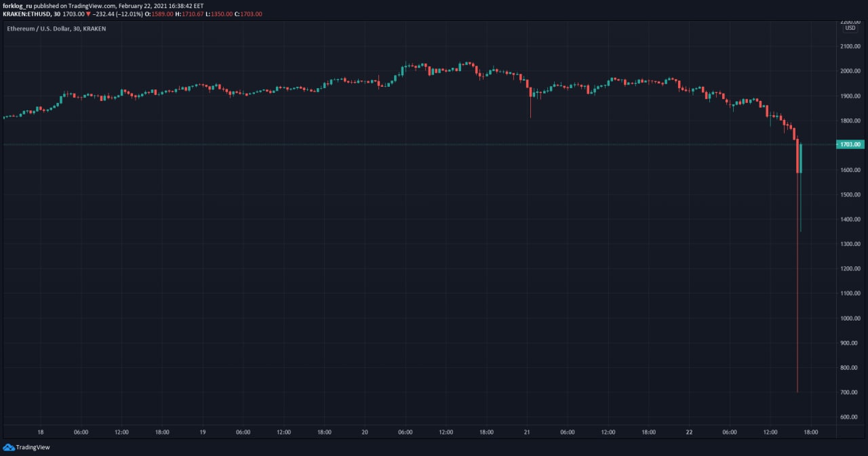This screenshot has height=456, width=868.
Task: Select date 19 on the time axis
Action: point(202,432)
